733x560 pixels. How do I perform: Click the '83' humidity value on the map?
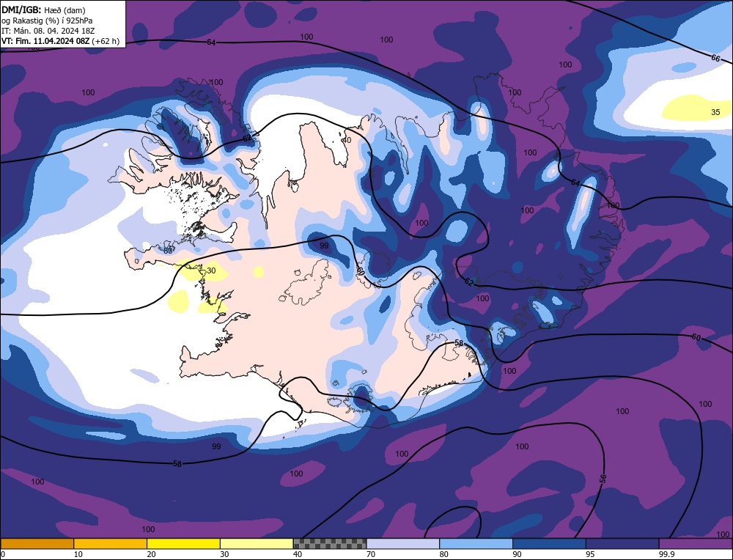pos(169,251)
